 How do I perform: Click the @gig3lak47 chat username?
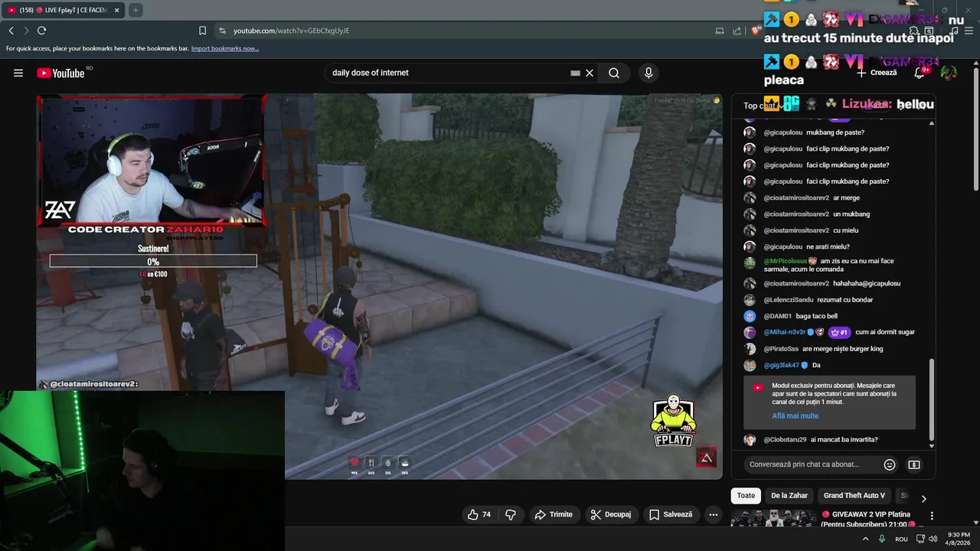coord(781,366)
